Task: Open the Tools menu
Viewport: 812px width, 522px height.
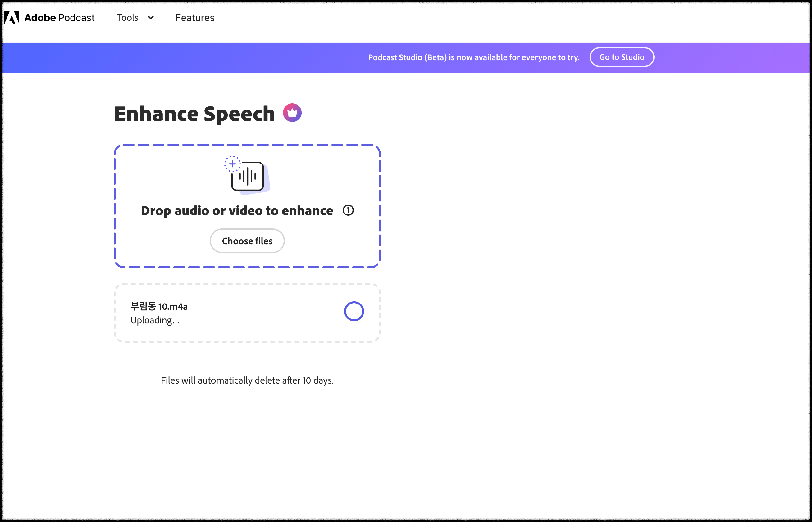Action: (128, 18)
